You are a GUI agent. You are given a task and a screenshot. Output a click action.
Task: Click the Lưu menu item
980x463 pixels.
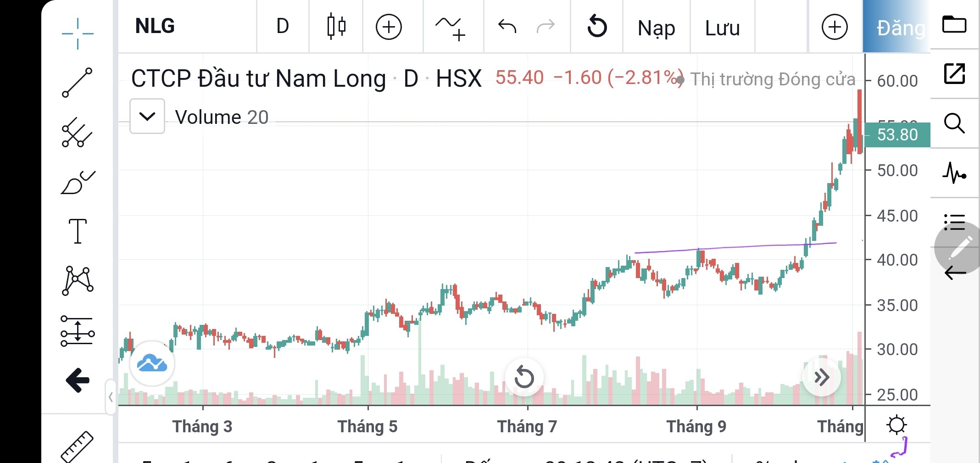tap(722, 28)
